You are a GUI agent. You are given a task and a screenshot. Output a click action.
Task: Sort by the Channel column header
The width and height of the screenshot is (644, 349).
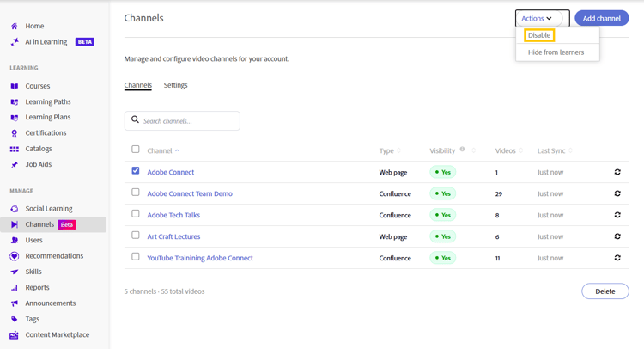pos(163,151)
